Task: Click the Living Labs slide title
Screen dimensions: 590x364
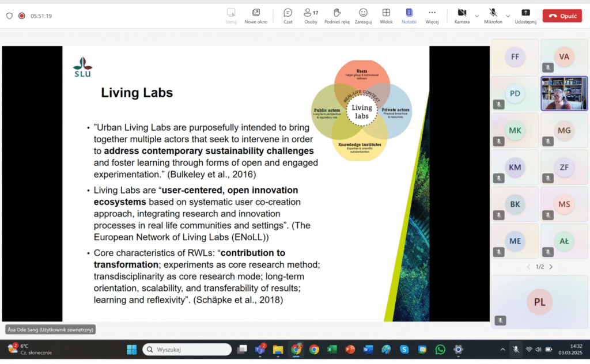Action: (137, 93)
